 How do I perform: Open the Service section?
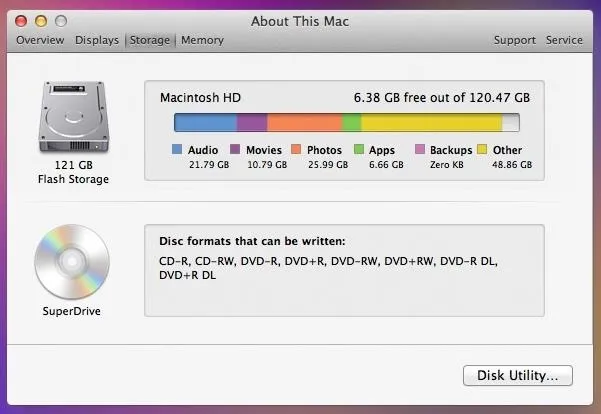pyautogui.click(x=564, y=40)
